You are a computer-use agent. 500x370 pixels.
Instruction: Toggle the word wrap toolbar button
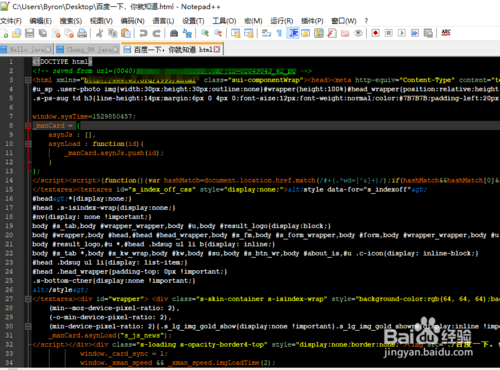(x=266, y=33)
